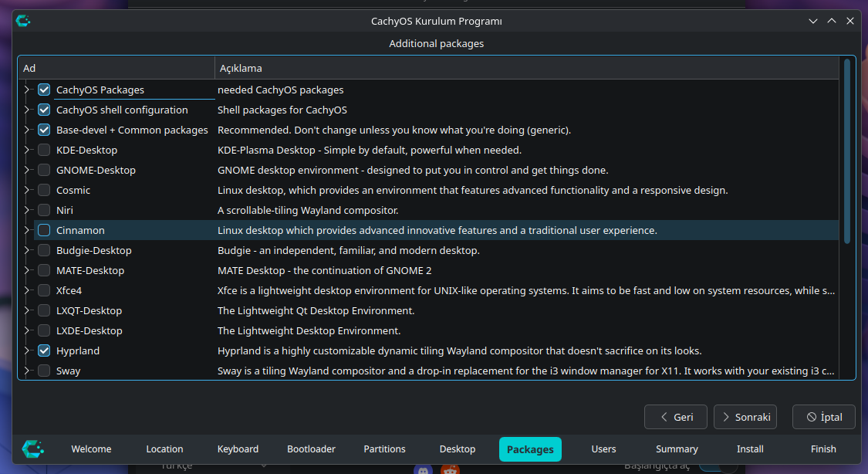Select the Finish step
The image size is (868, 474).
pyautogui.click(x=823, y=449)
